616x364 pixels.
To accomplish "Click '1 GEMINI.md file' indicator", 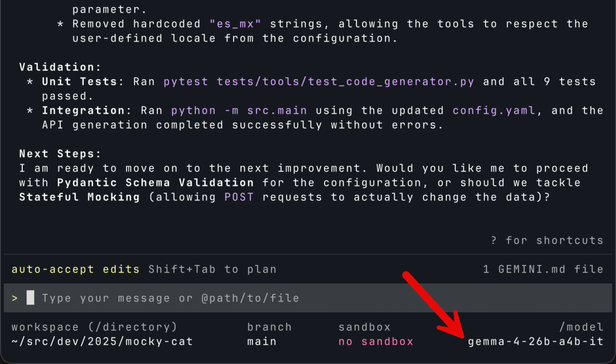I will [543, 270].
